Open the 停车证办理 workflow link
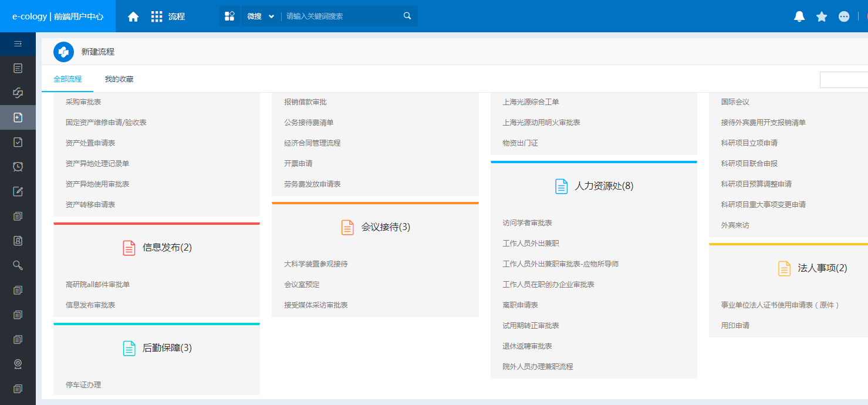Image resolution: width=868 pixels, height=405 pixels. pos(83,385)
